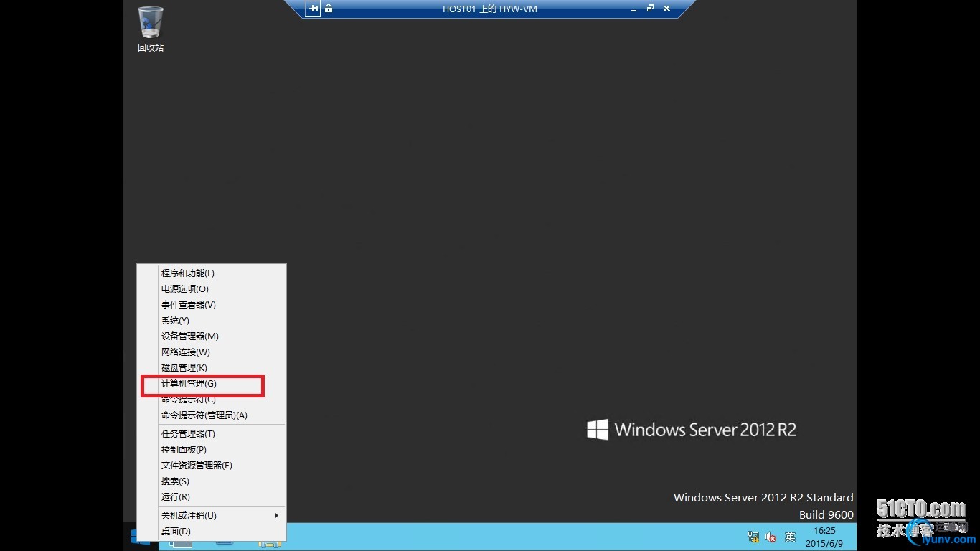Switch input method via 英 indicator

(790, 537)
